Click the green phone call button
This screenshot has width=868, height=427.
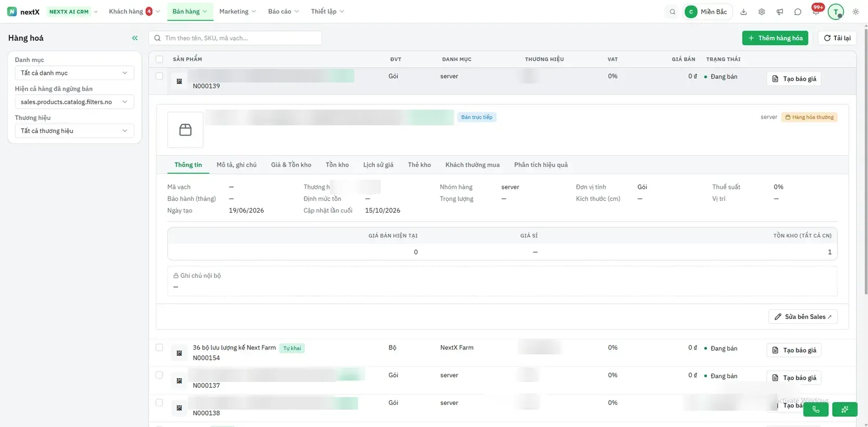tap(816, 410)
